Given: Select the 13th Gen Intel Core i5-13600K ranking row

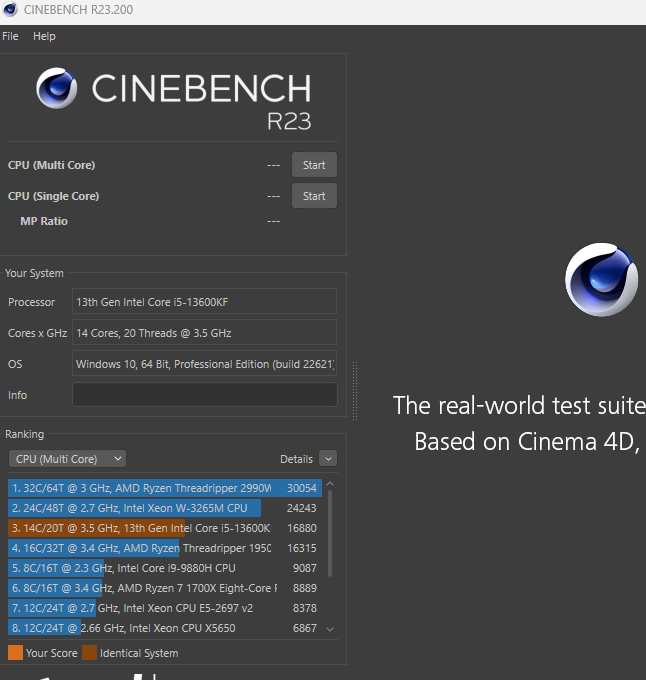Looking at the screenshot, I should point(165,528).
